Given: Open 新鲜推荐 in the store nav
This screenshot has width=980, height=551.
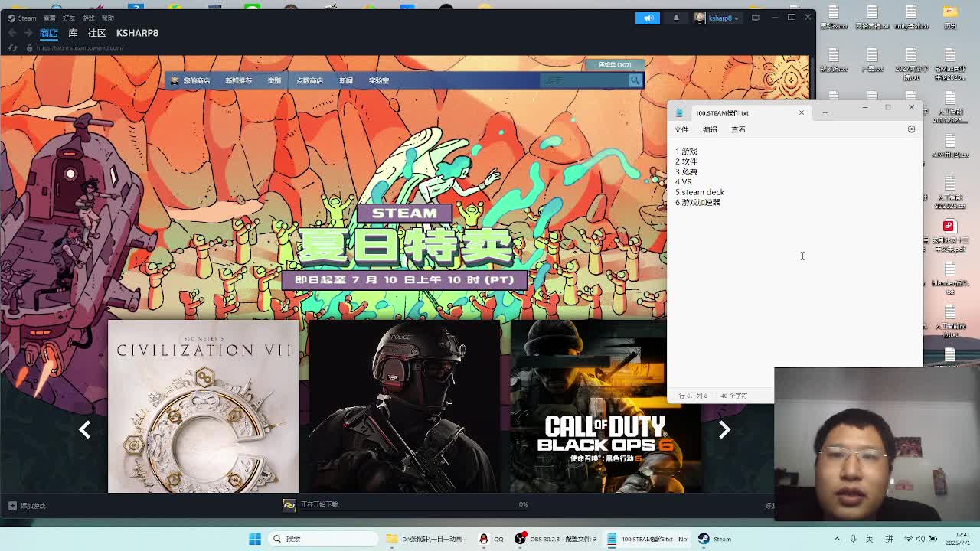Looking at the screenshot, I should [238, 80].
